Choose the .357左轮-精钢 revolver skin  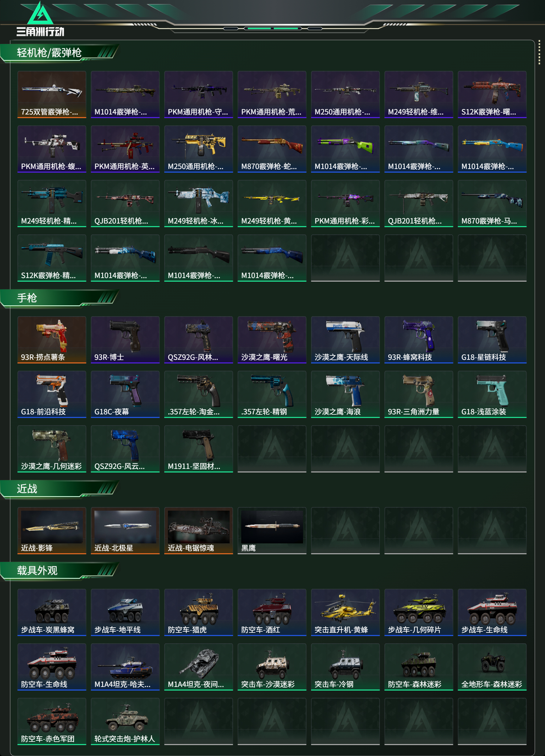pos(272,394)
